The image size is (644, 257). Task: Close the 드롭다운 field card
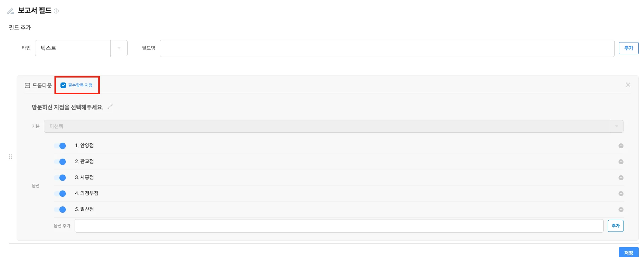point(628,85)
